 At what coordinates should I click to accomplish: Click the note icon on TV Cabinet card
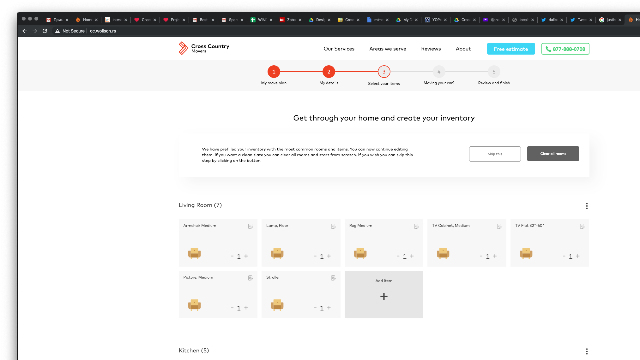[499, 226]
